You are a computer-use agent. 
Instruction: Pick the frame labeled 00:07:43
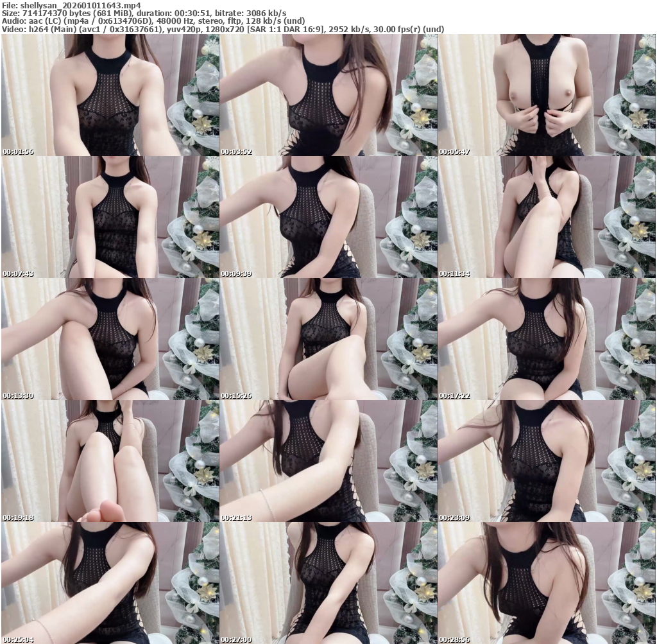tap(110, 217)
